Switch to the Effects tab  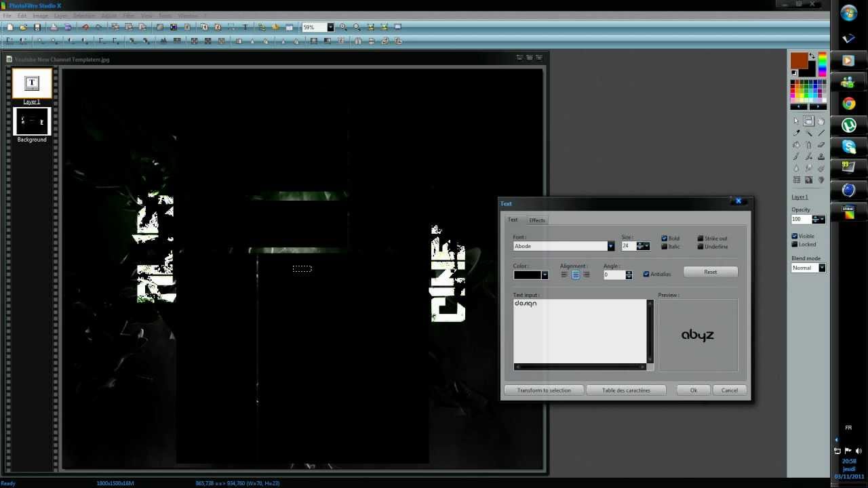point(537,220)
